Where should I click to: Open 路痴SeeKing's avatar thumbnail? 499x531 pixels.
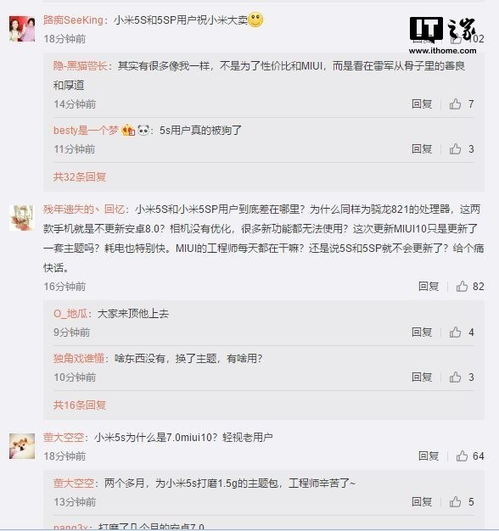pos(22,29)
